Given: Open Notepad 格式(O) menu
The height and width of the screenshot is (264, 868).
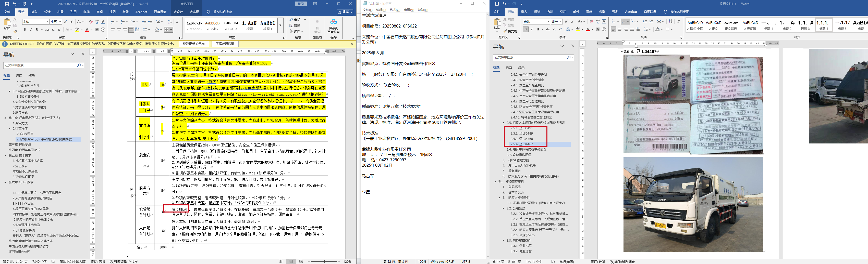Looking at the screenshot, I should point(395,10).
